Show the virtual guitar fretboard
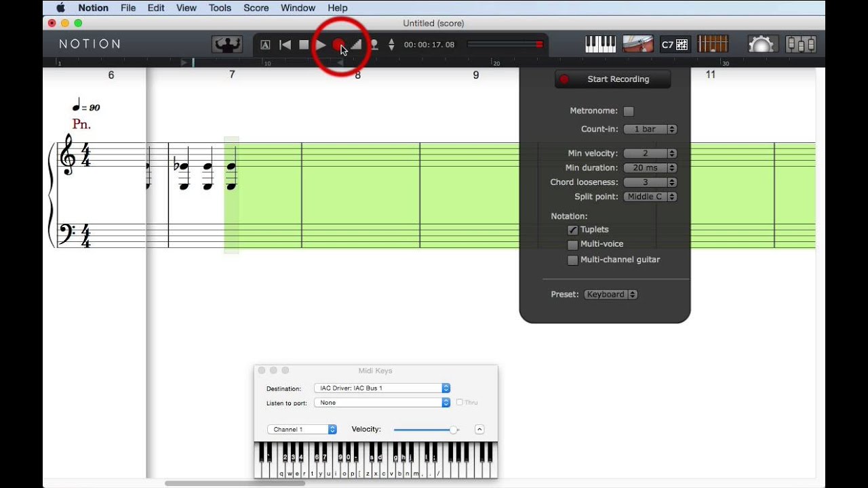This screenshot has height=488, width=868. pos(713,44)
